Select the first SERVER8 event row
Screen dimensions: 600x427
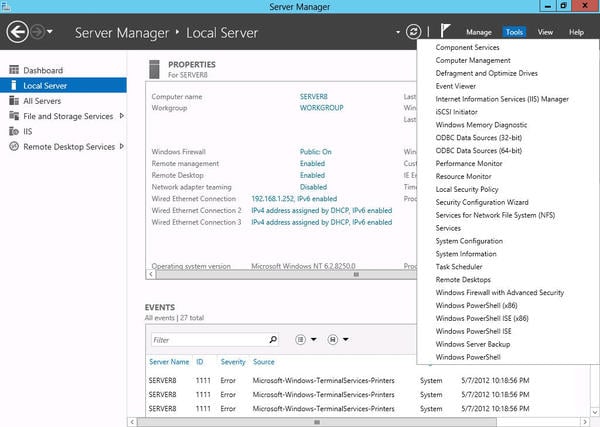tap(367, 380)
